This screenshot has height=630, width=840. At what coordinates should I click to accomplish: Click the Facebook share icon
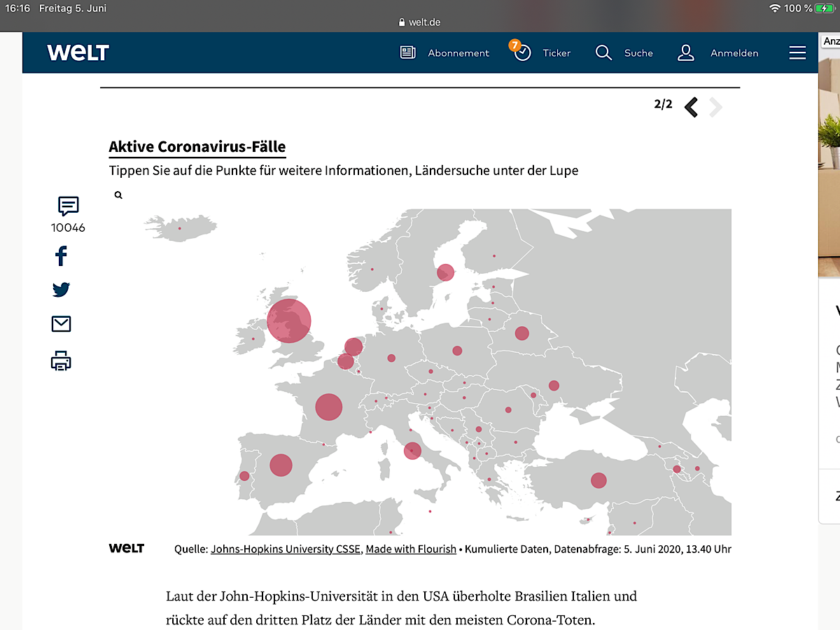click(x=61, y=256)
